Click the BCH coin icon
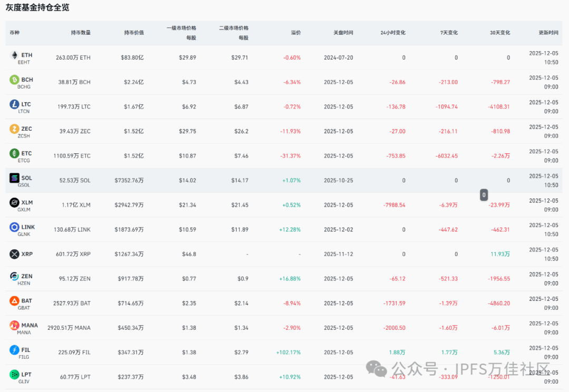Screen dimensions: 569x392 coord(15,80)
